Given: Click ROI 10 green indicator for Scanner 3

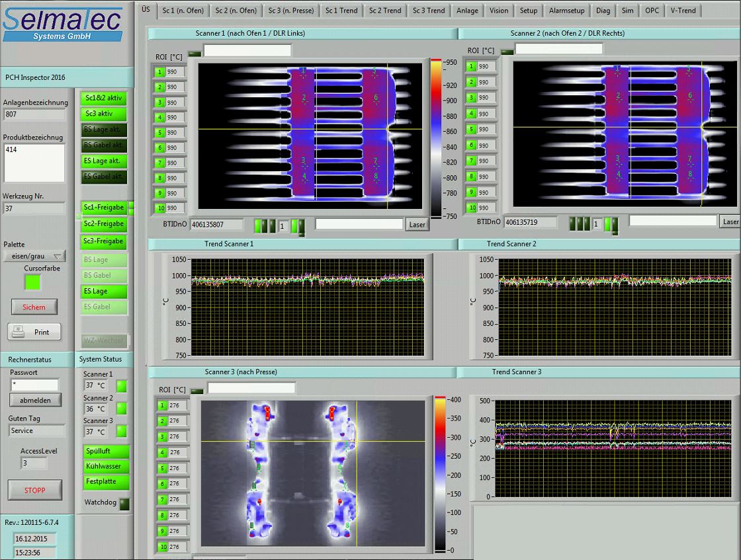Looking at the screenshot, I should click(x=163, y=546).
